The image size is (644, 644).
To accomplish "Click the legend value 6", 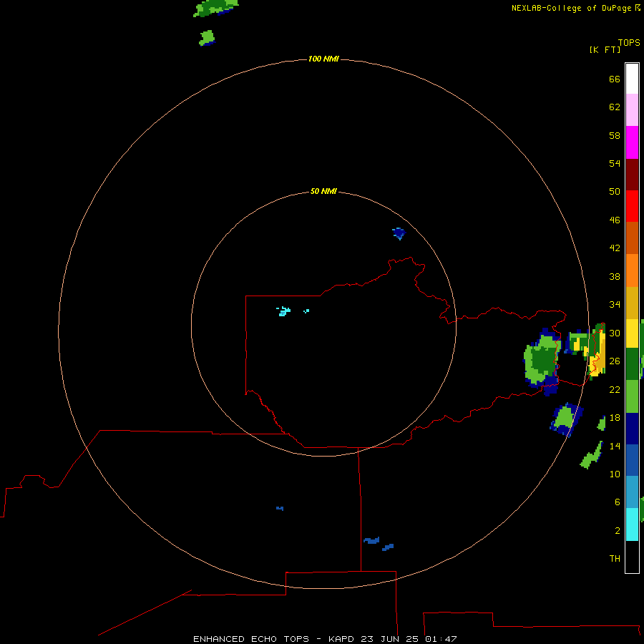I will click(x=618, y=502).
